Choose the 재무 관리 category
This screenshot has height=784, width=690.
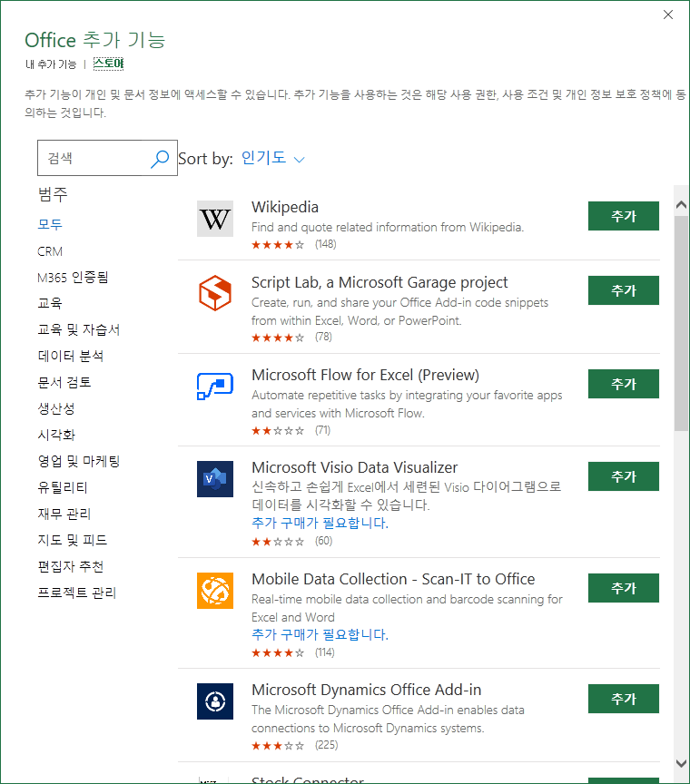[64, 514]
